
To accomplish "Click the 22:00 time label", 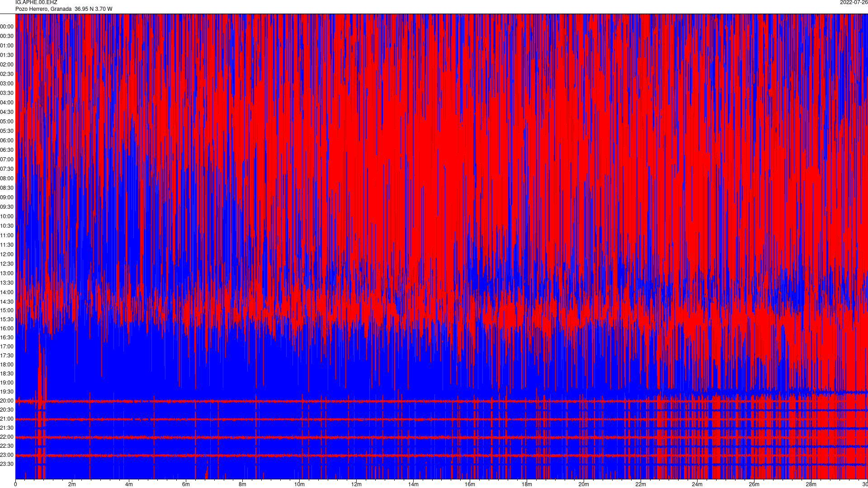I will [7, 437].
